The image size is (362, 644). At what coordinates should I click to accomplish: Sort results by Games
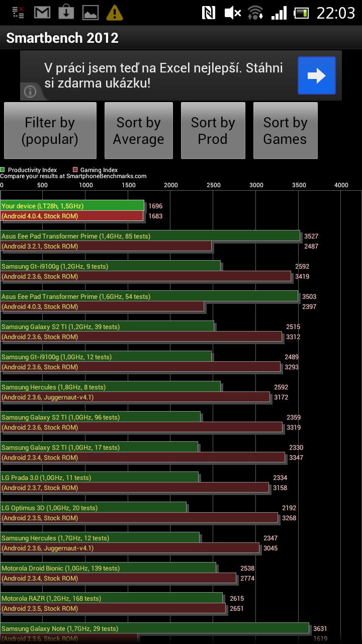pyautogui.click(x=285, y=131)
